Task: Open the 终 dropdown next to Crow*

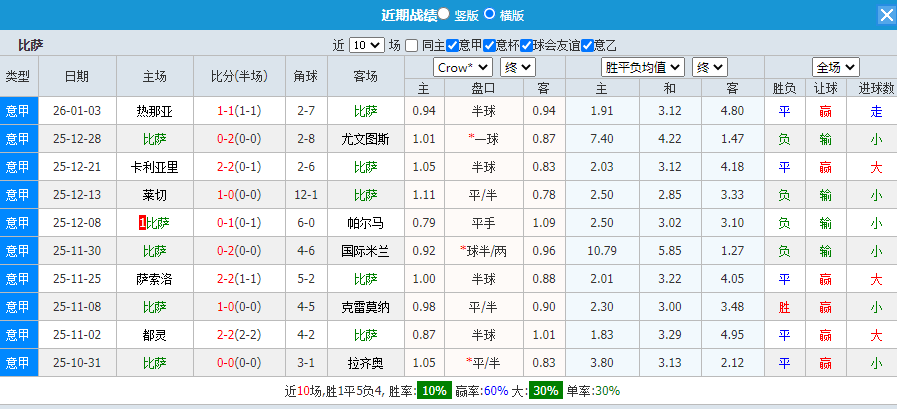Action: point(517,67)
